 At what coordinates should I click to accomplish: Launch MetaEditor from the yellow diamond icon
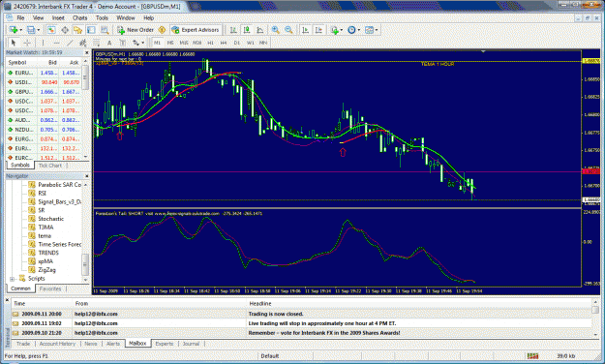tap(162, 30)
